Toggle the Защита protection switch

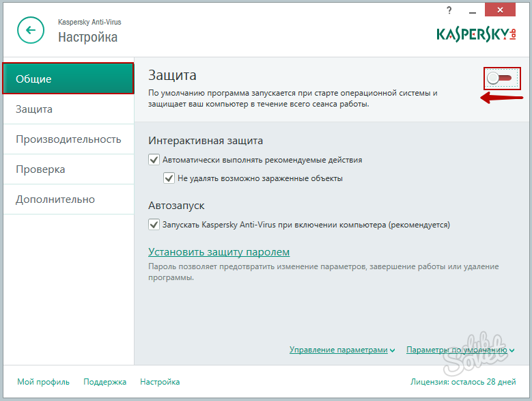coord(499,78)
